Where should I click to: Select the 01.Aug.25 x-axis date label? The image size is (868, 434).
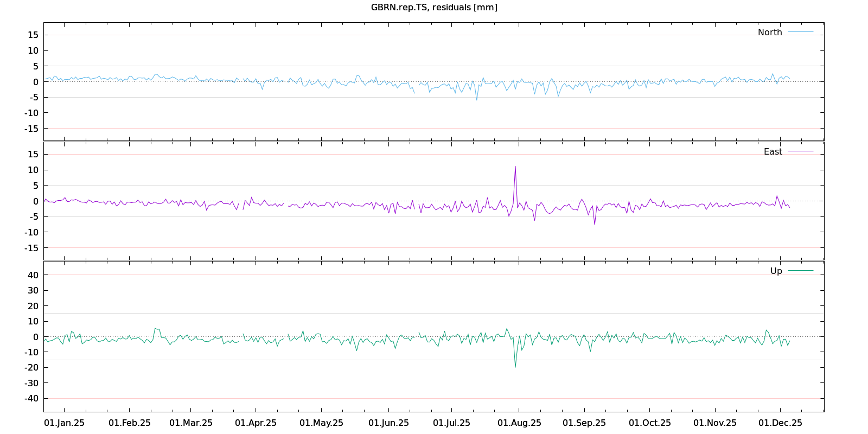[x=519, y=423]
